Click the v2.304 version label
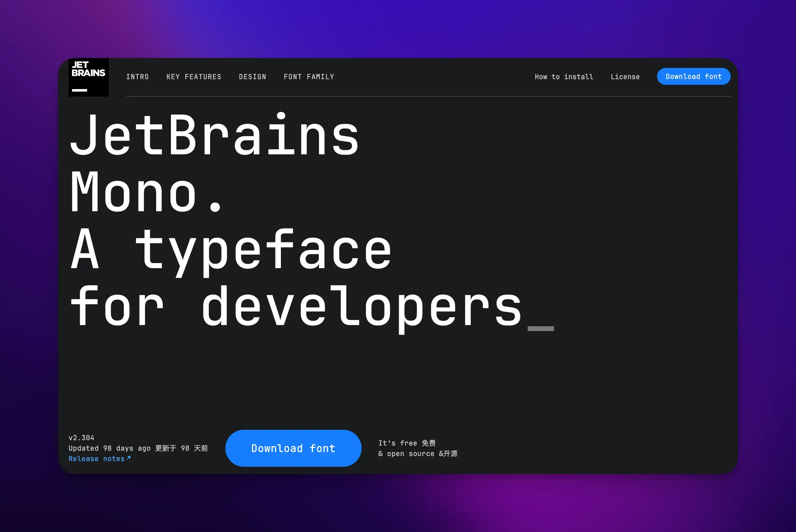Viewport: 796px width, 532px height. 81,438
